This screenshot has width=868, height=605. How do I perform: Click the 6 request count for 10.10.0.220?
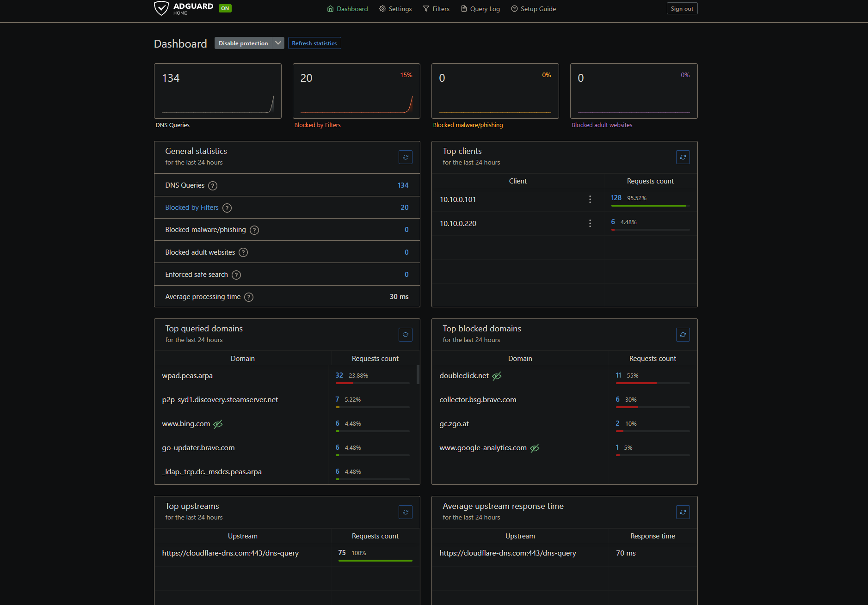(x=613, y=222)
